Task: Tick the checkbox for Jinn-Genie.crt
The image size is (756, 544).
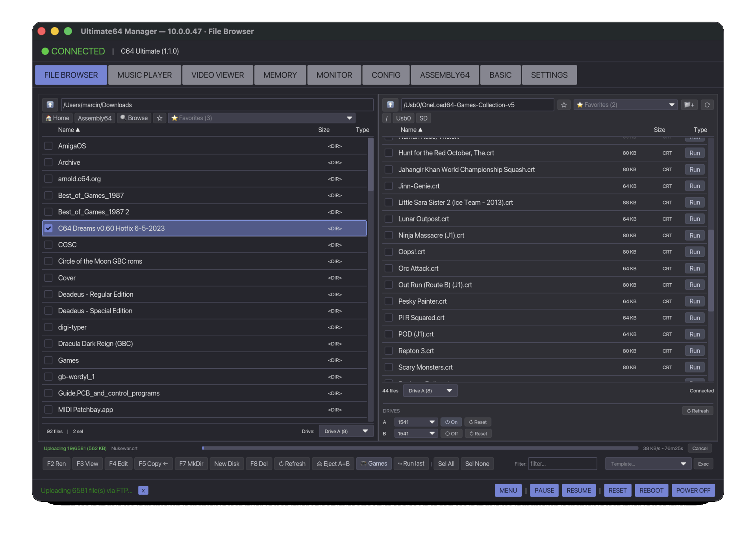Action: coord(389,186)
